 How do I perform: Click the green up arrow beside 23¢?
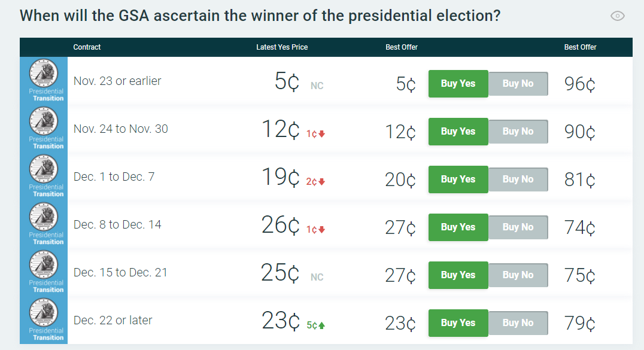pos(321,325)
